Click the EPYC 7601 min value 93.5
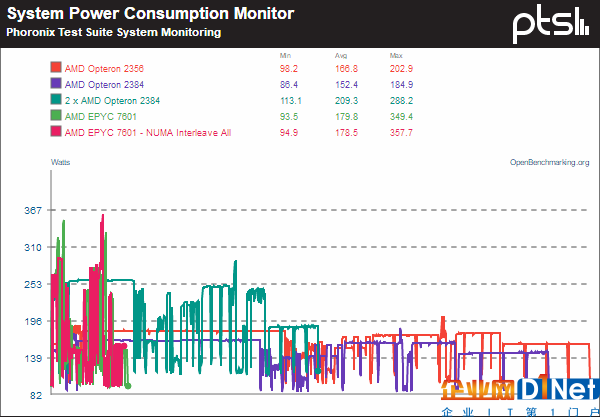This screenshot has width=600, height=417. pyautogui.click(x=289, y=117)
